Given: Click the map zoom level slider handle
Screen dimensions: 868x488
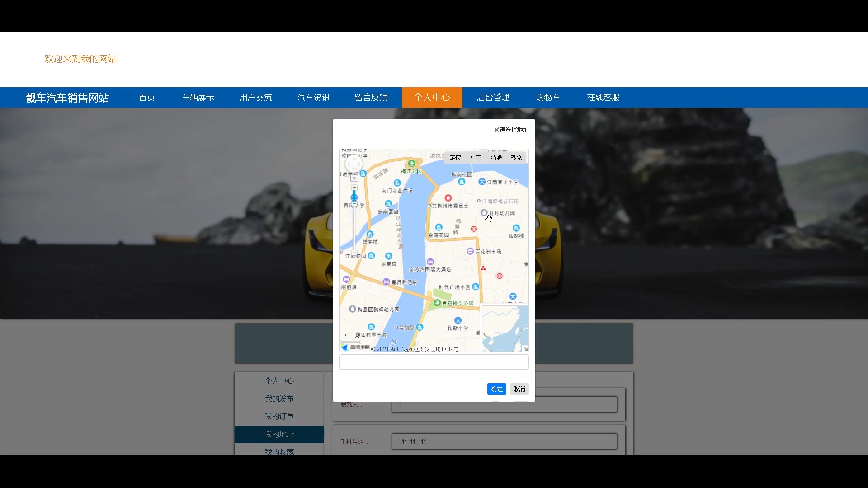Looking at the screenshot, I should pyautogui.click(x=354, y=197).
